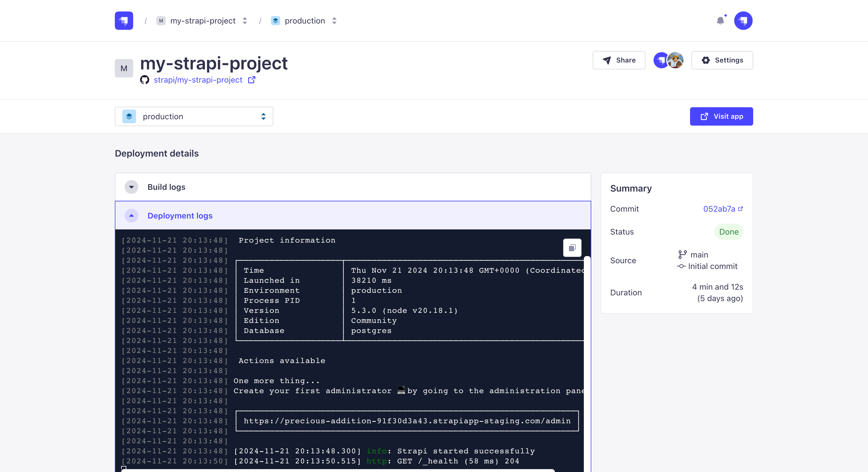The image size is (868, 472).
Task: Click the project M badge next to title
Action: click(x=124, y=68)
